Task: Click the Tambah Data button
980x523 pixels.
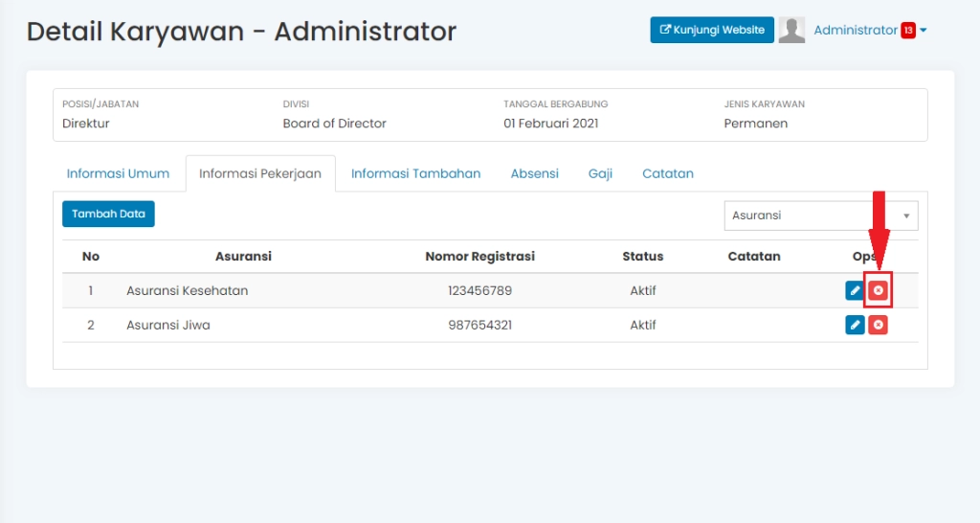Action: 108,215
